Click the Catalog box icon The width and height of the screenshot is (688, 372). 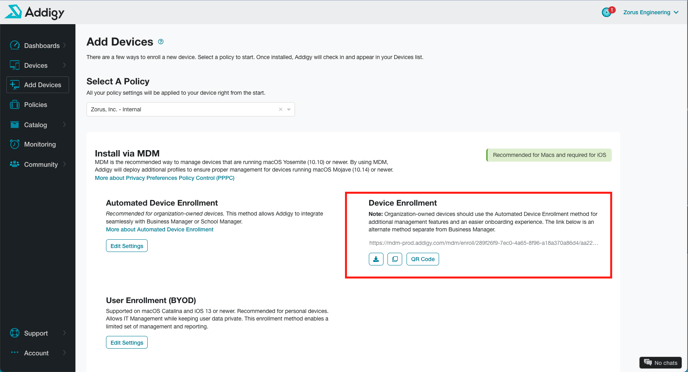coord(14,125)
